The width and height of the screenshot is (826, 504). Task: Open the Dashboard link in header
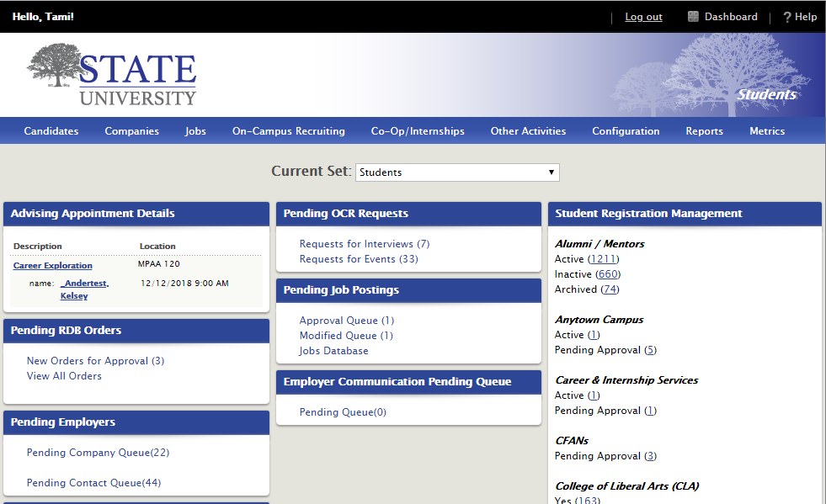point(731,17)
